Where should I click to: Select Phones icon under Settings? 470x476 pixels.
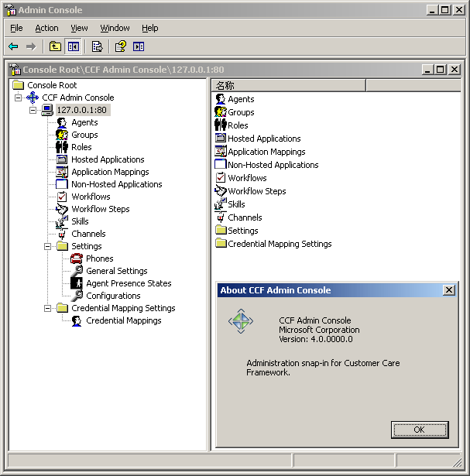point(77,259)
